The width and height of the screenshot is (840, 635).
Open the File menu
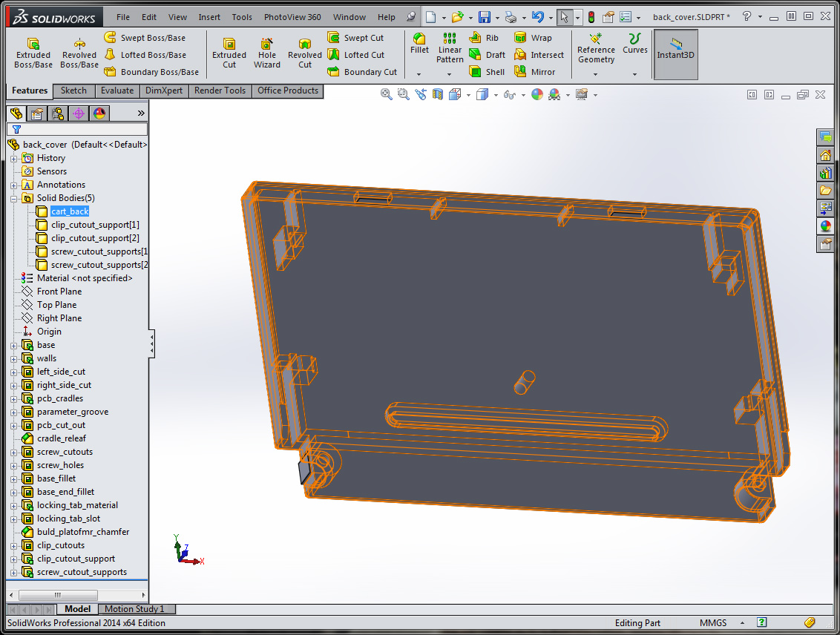[123, 17]
